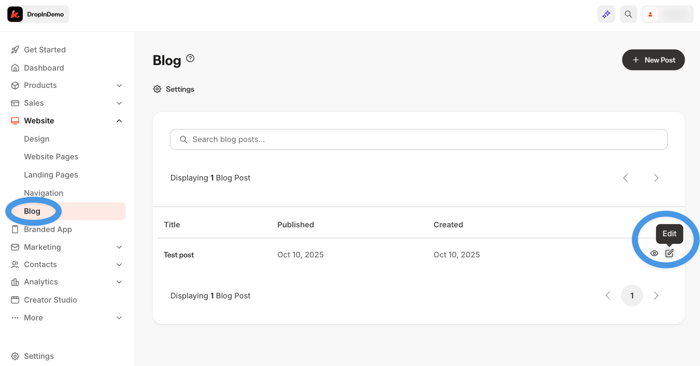Viewport: 700px width, 366px height.
Task: Click the Kajabi logo icon
Action: click(15, 14)
